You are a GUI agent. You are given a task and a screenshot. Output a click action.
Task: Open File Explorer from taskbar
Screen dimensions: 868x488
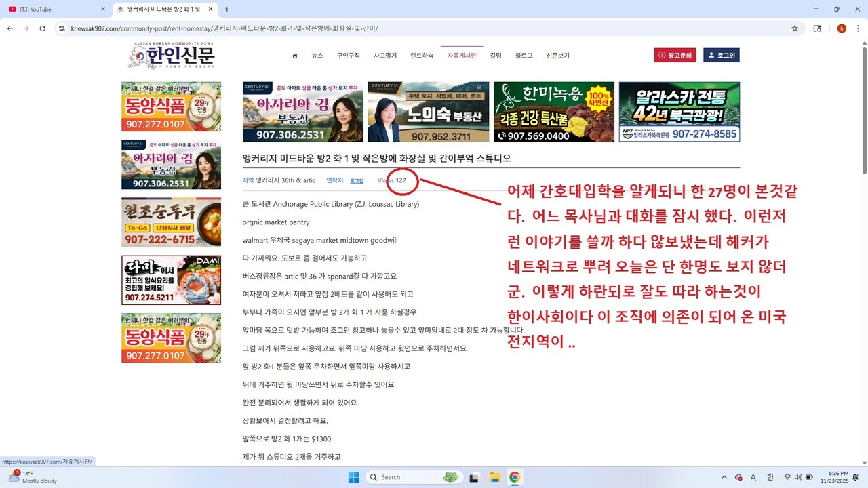(x=494, y=477)
